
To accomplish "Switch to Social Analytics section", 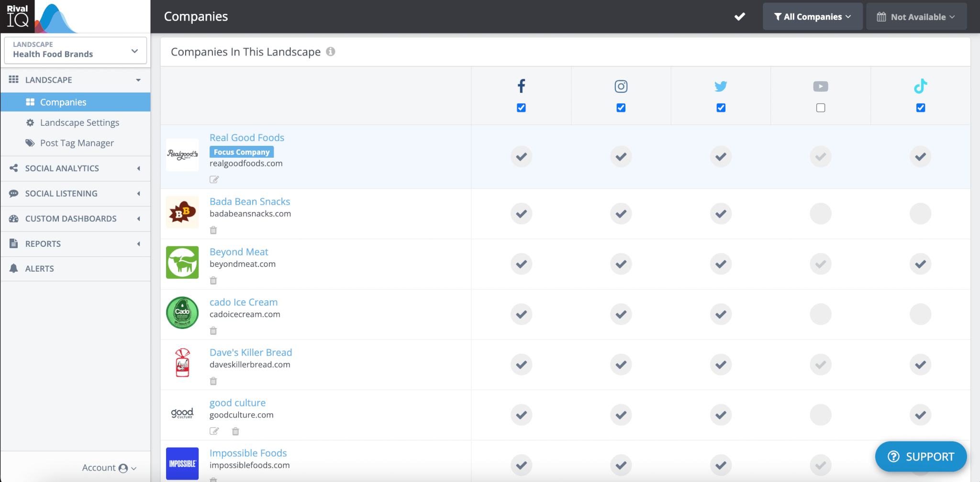I will [x=61, y=168].
